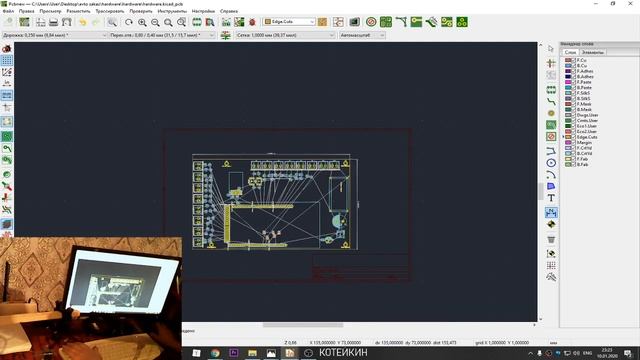The width and height of the screenshot is (640, 360).
Task: Toggle Margin layer visibility checkbox
Action: click(x=573, y=142)
